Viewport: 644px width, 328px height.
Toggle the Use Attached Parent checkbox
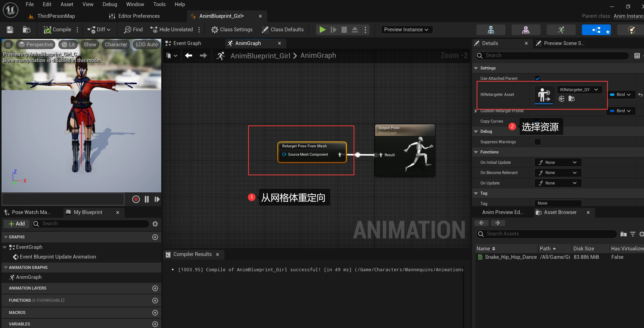point(538,78)
